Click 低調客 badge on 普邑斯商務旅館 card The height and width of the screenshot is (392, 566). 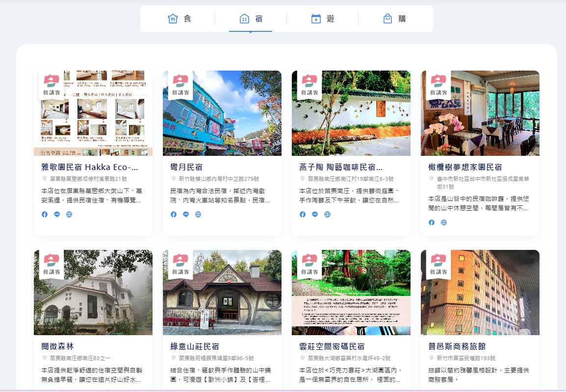[438, 264]
